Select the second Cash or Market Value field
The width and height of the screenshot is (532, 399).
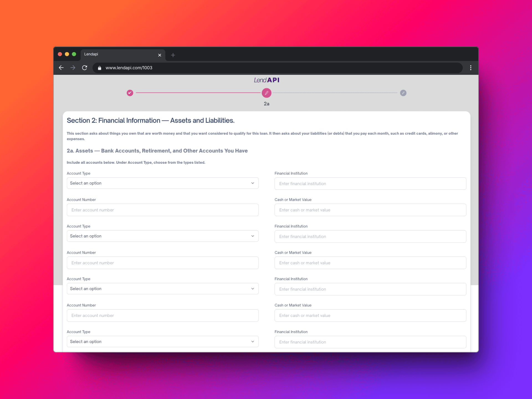coord(370,263)
